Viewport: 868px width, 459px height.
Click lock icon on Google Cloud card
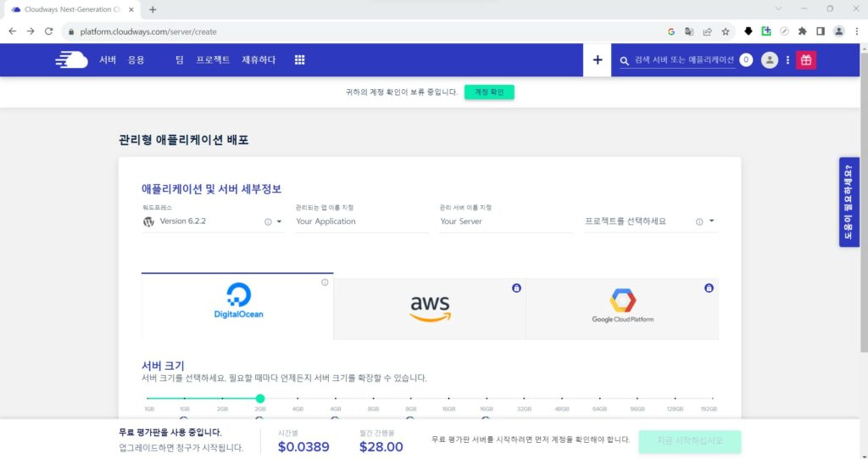pyautogui.click(x=709, y=288)
